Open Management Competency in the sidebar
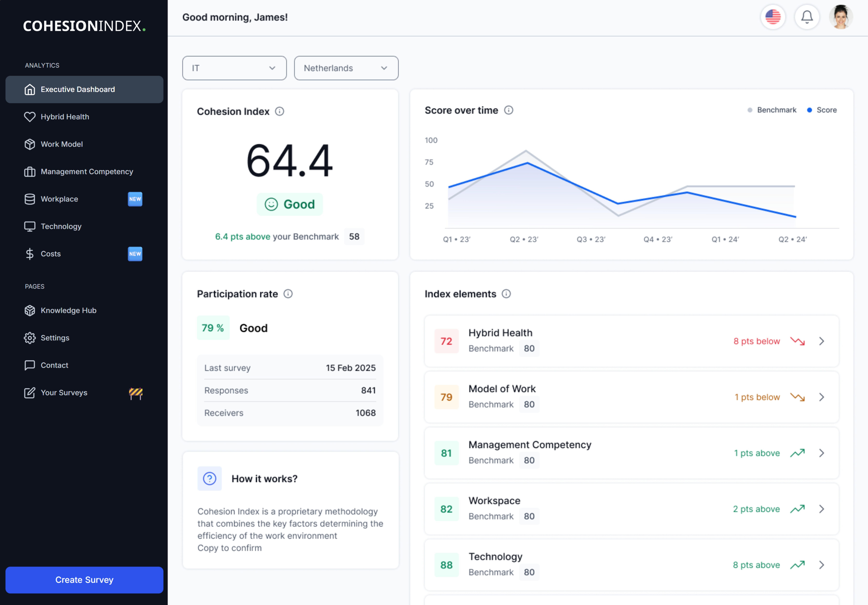 84,172
